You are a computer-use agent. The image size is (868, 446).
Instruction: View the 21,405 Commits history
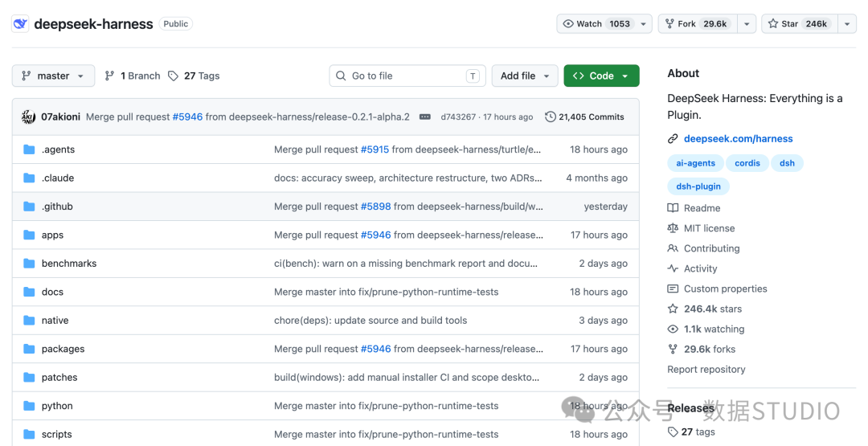(x=584, y=117)
